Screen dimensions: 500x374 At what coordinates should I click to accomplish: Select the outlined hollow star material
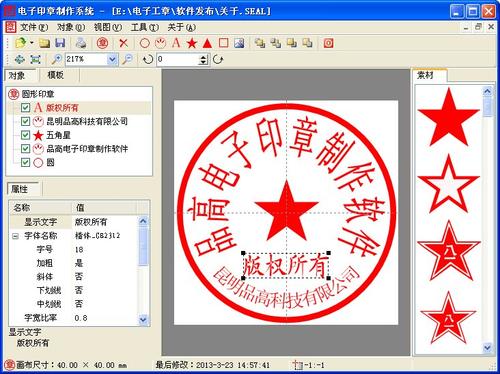click(448, 184)
